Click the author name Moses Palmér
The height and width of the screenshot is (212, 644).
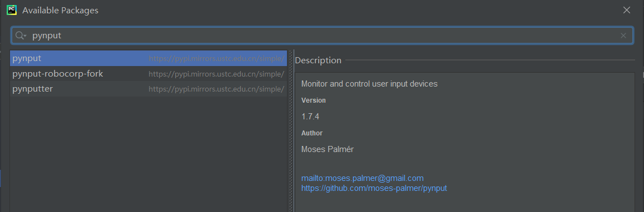pos(328,149)
